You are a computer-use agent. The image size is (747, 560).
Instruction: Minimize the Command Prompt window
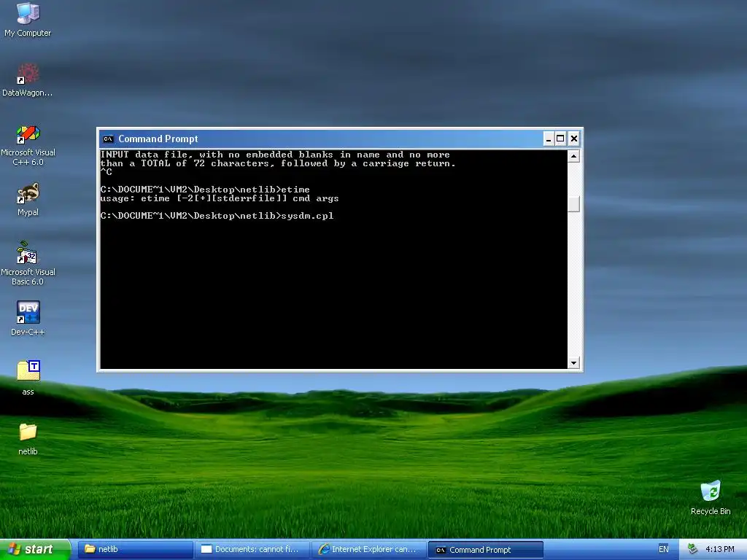[x=549, y=139]
